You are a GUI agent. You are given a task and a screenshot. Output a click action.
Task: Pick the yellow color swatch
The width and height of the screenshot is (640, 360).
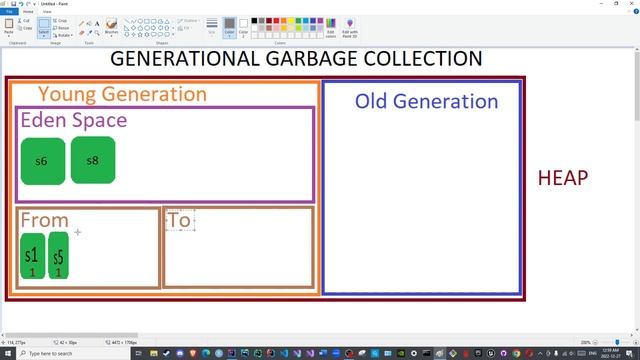click(x=291, y=21)
